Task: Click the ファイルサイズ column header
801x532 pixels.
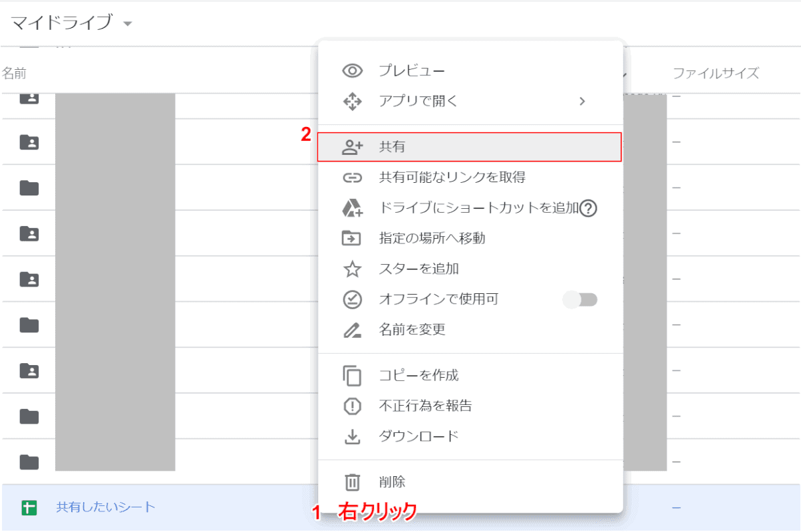Action: pyautogui.click(x=716, y=73)
